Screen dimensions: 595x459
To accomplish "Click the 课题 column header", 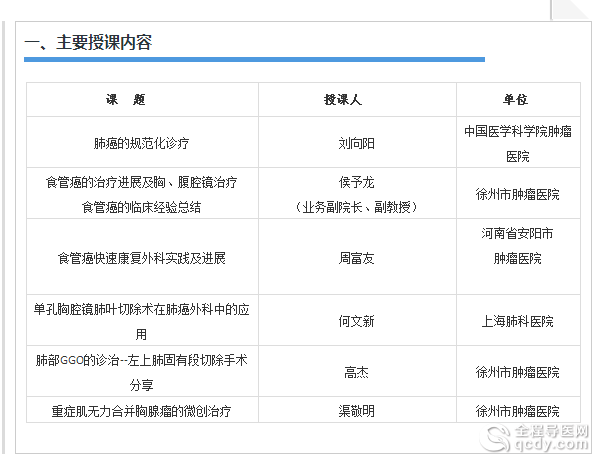I will tap(126, 100).
